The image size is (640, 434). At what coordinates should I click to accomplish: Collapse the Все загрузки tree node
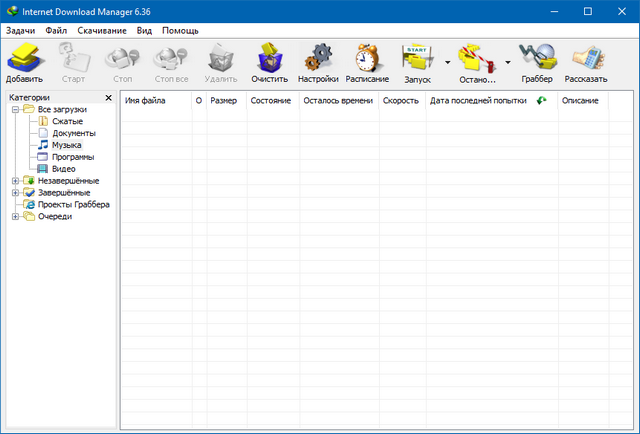pos(16,109)
